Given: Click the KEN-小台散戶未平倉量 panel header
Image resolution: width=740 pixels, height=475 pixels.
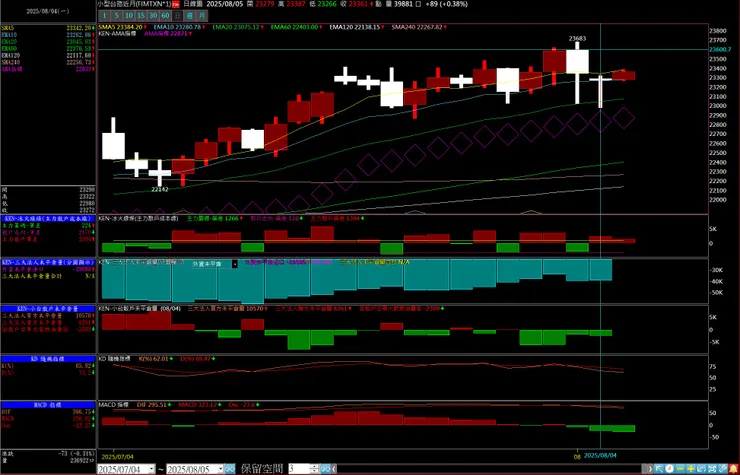Looking at the screenshot, I should tap(48, 309).
